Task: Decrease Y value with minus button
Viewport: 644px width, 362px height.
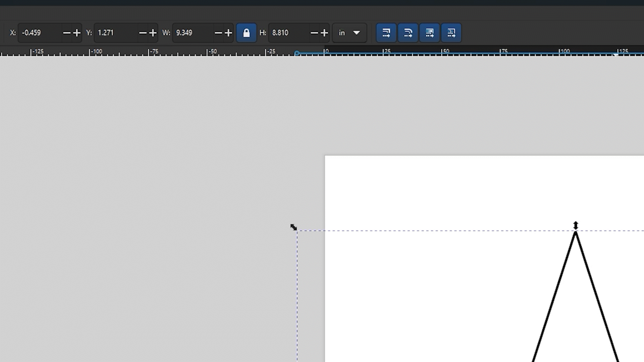Action: 143,33
